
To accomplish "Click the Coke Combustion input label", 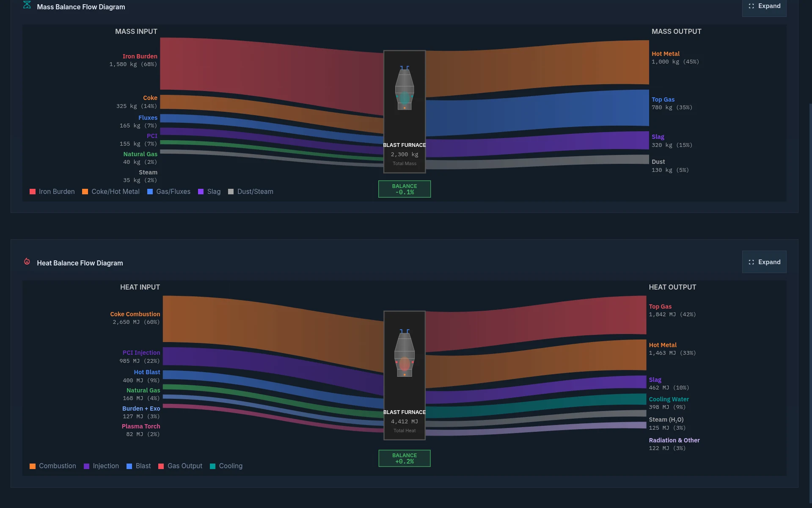I will (x=135, y=314).
